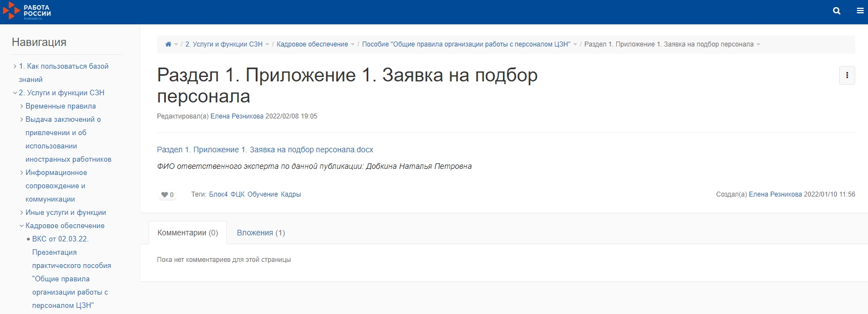Open the three-dot page actions menu
868x314 pixels.
(x=847, y=75)
